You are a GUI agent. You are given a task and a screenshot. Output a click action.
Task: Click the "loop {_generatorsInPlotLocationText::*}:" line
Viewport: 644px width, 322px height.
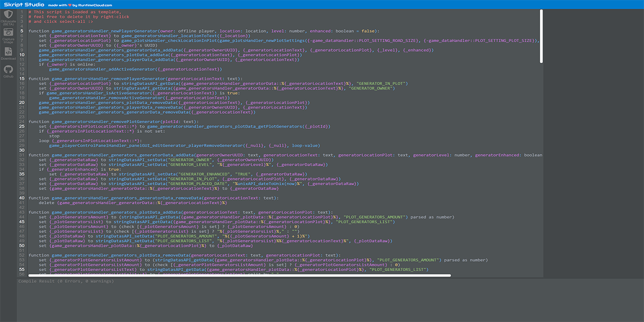[x=90, y=141]
